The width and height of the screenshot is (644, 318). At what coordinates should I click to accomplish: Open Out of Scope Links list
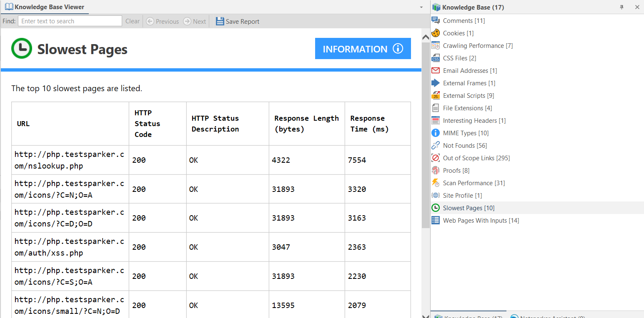tap(476, 158)
